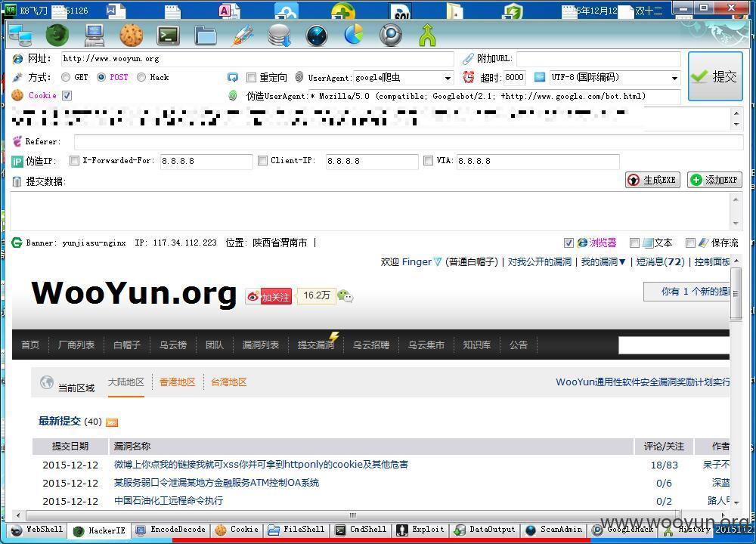Click the alarm clock timeout icon
This screenshot has height=544, width=756.
point(468,77)
